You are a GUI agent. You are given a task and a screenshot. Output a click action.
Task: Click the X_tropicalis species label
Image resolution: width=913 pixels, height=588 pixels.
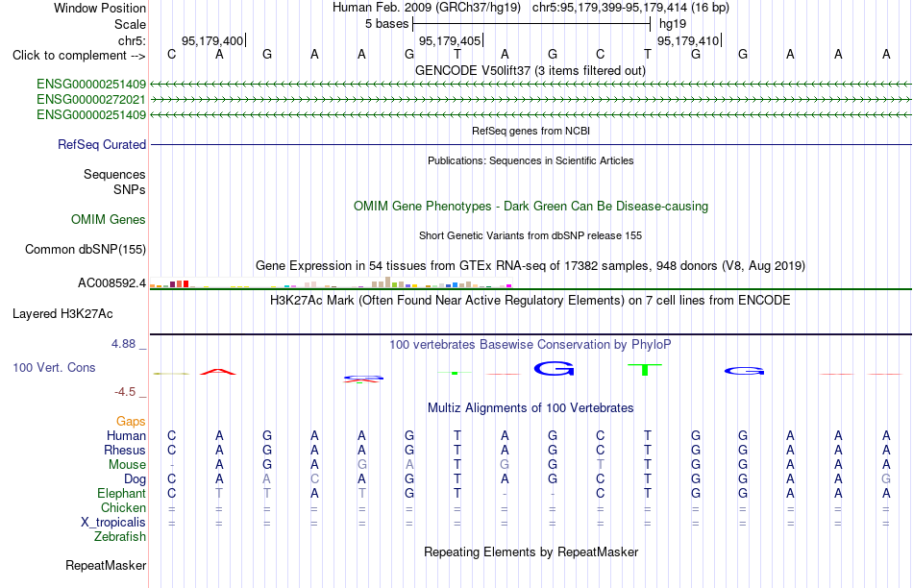tap(113, 523)
